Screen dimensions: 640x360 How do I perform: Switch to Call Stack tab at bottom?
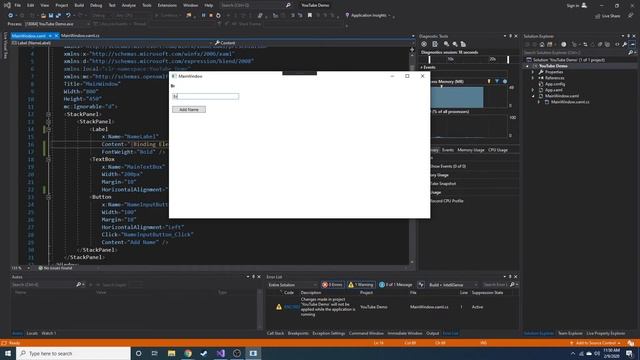coord(275,333)
